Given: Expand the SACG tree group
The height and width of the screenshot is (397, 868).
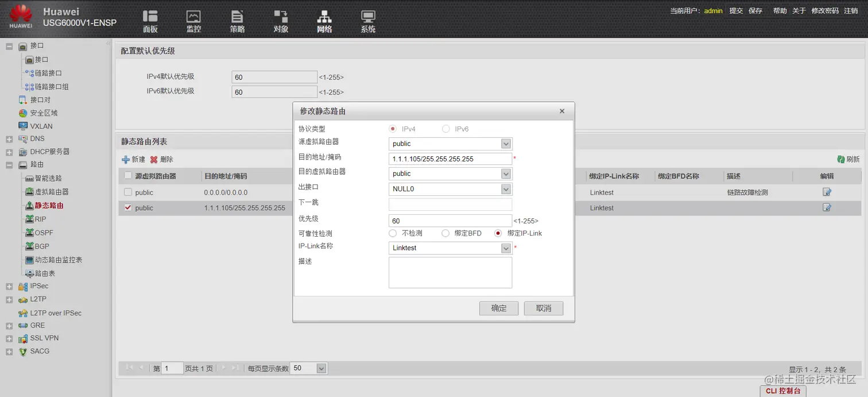Looking at the screenshot, I should pos(9,352).
